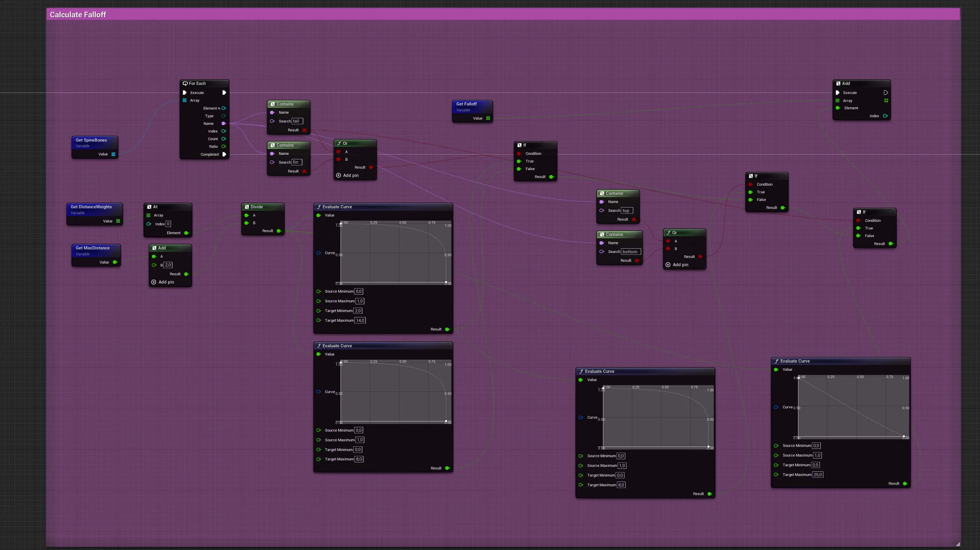Click Get MaxDistance green Value pin

point(115,262)
